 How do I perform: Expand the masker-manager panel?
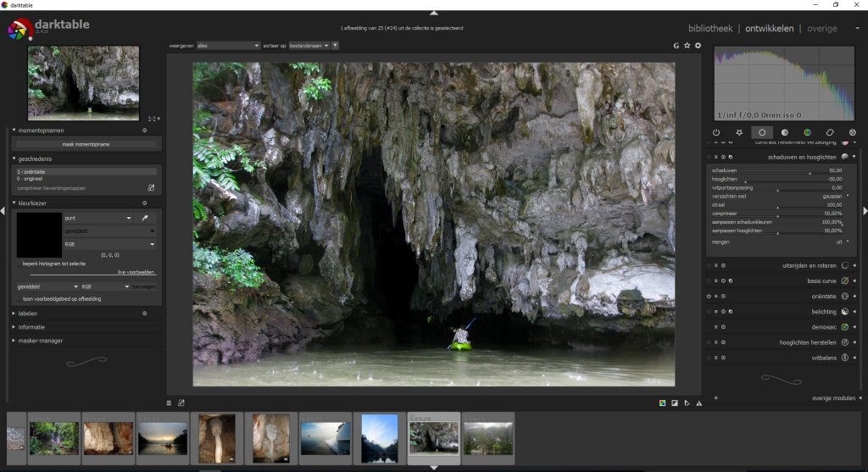[14, 341]
